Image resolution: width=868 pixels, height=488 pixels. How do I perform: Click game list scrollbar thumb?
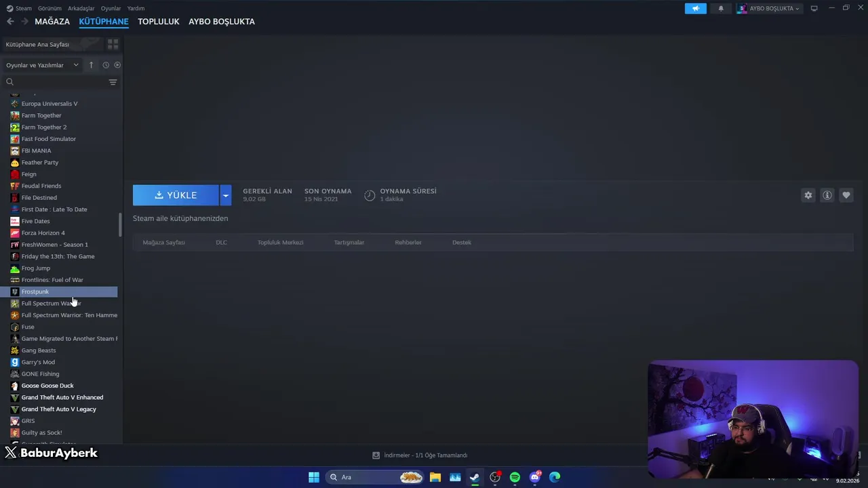point(120,224)
